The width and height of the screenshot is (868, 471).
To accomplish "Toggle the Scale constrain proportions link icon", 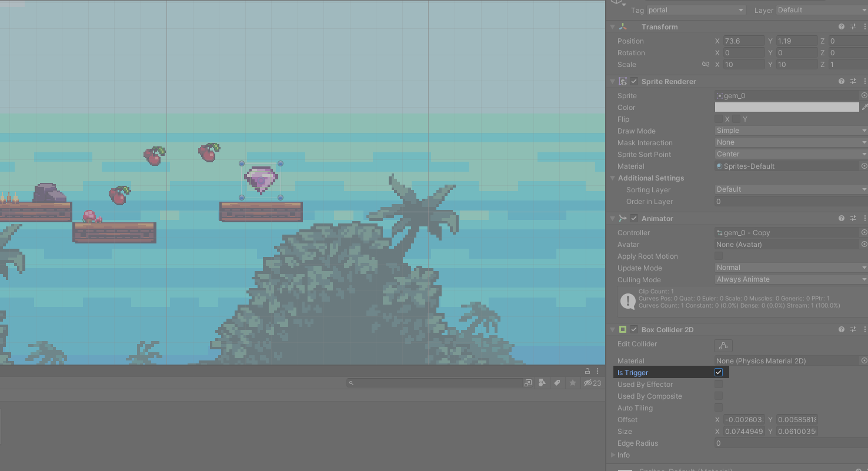I will click(x=706, y=65).
